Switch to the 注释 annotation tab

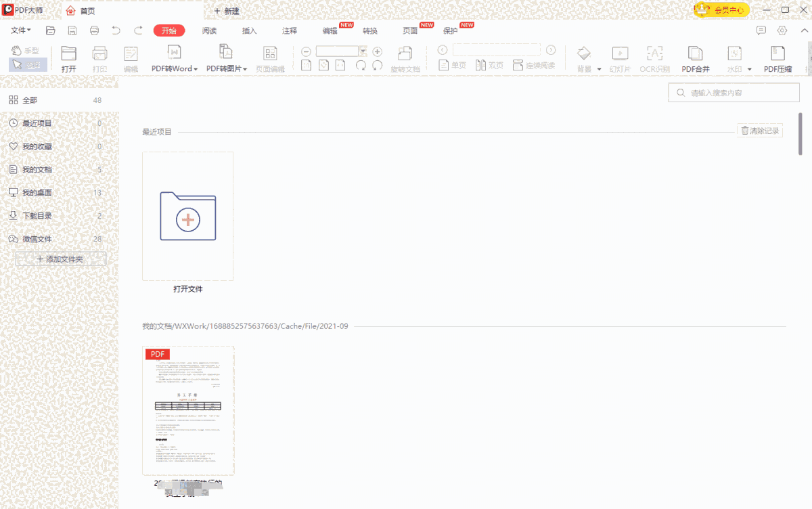[x=290, y=30]
